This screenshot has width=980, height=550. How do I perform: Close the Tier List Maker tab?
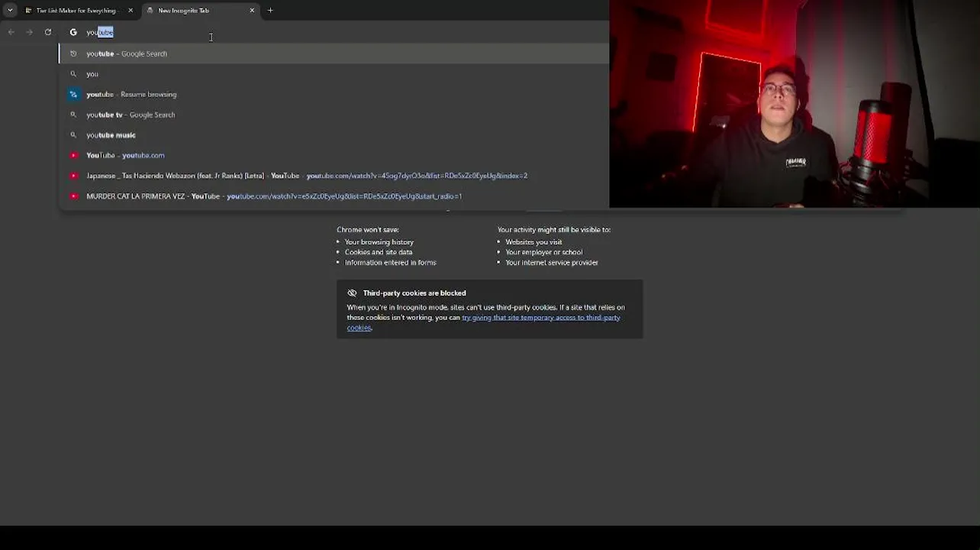pyautogui.click(x=131, y=11)
